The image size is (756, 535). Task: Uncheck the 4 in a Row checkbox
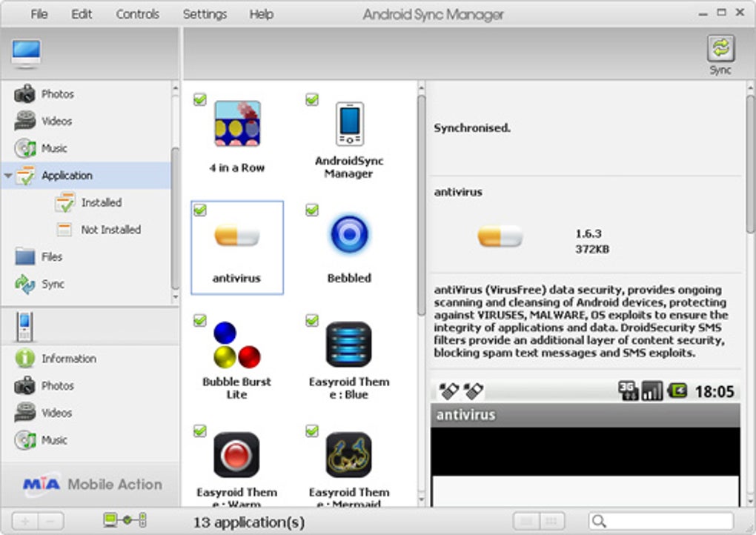pos(199,99)
